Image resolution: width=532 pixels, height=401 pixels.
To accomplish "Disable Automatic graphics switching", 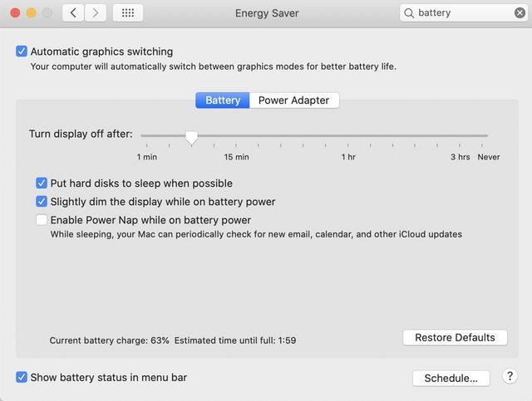I will 22,51.
